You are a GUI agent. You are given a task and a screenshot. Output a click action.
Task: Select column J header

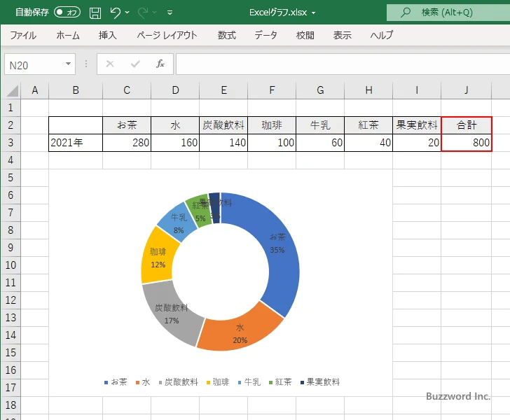[467, 90]
